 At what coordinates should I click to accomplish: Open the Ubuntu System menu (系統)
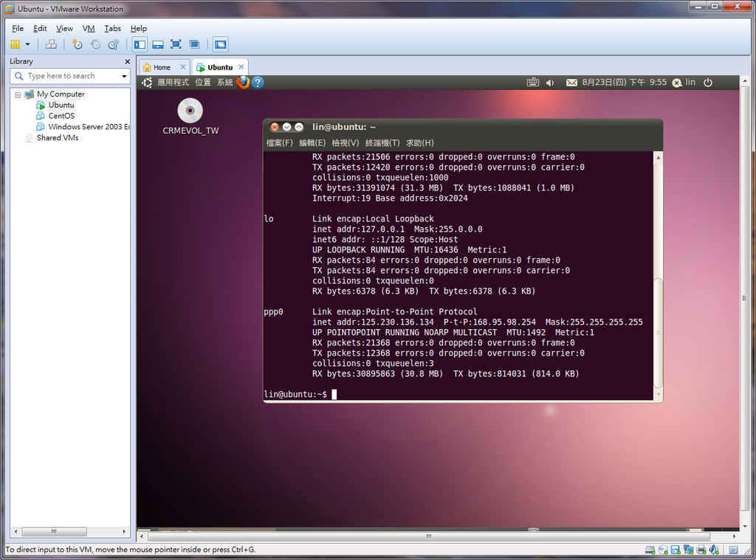pos(224,83)
